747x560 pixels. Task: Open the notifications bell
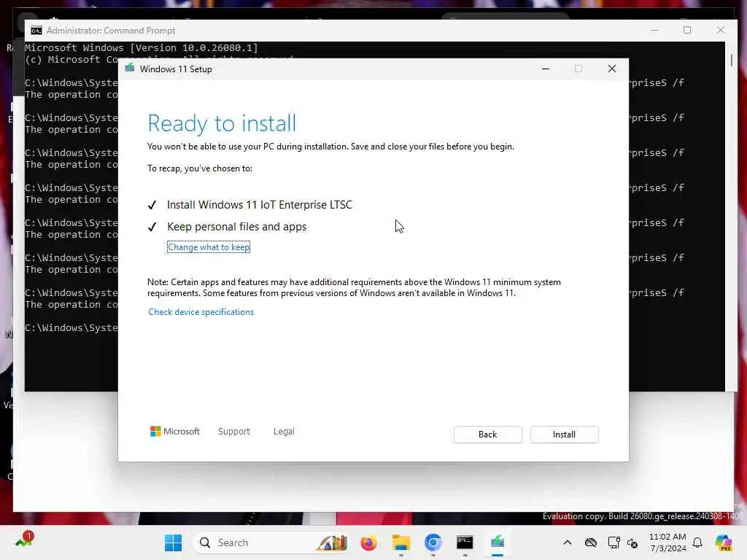tap(697, 542)
